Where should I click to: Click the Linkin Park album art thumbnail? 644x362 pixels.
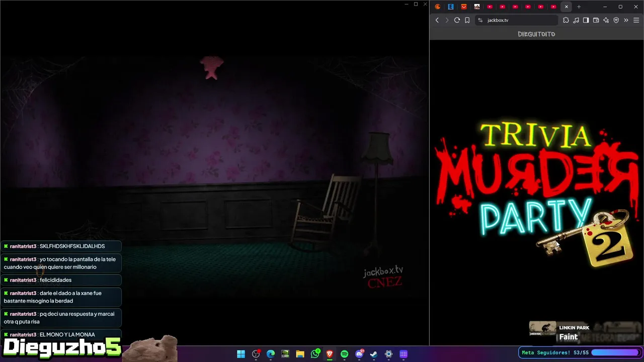(542, 328)
